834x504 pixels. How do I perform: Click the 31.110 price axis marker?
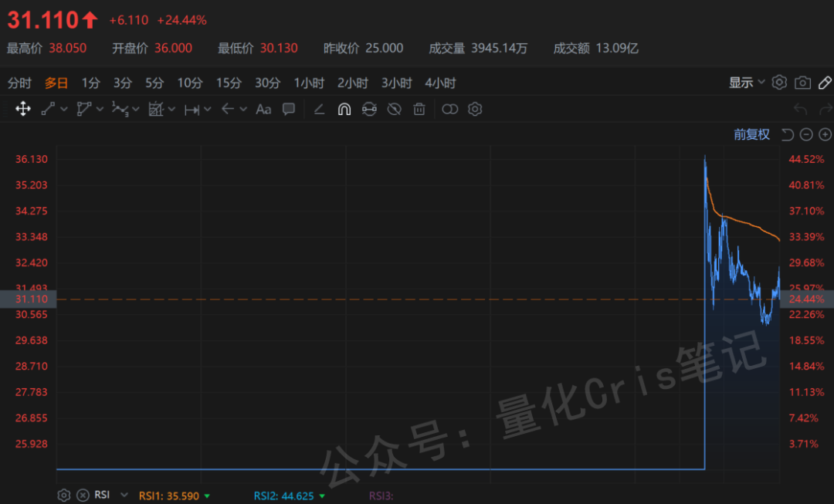29,299
